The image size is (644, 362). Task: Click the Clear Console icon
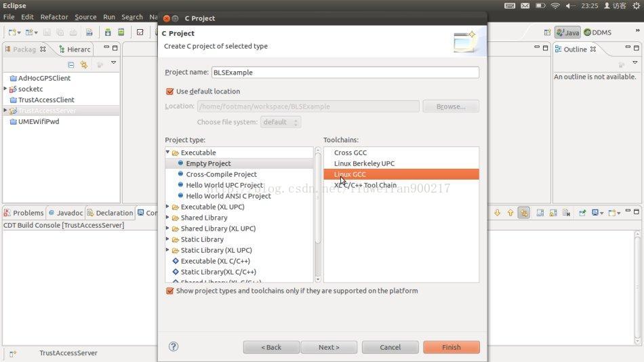point(566,212)
